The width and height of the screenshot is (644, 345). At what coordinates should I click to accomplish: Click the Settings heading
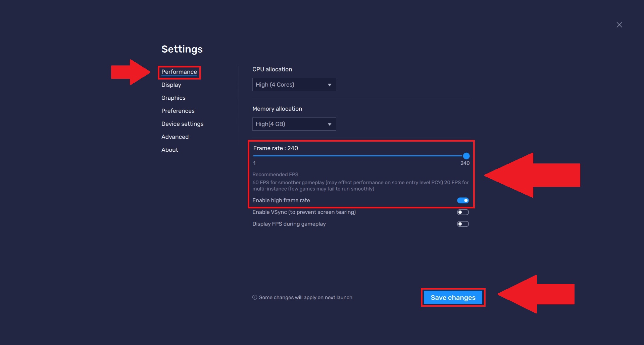pos(182,49)
